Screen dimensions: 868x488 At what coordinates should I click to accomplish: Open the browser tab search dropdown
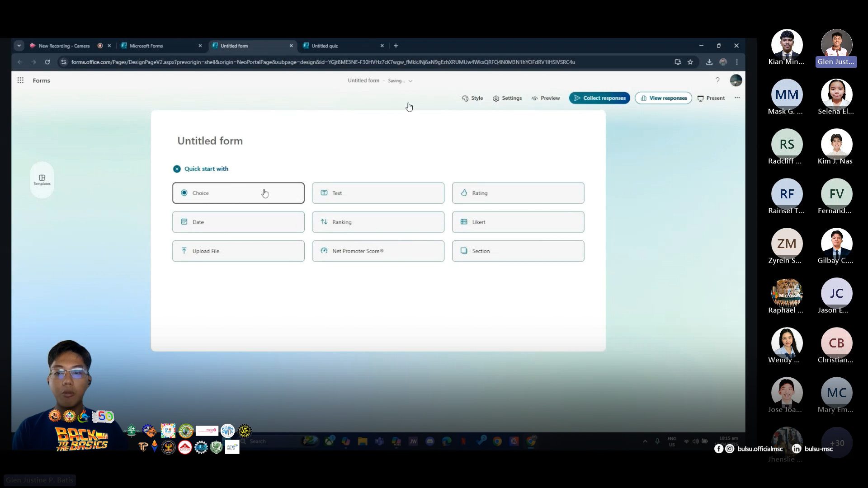pyautogui.click(x=19, y=46)
